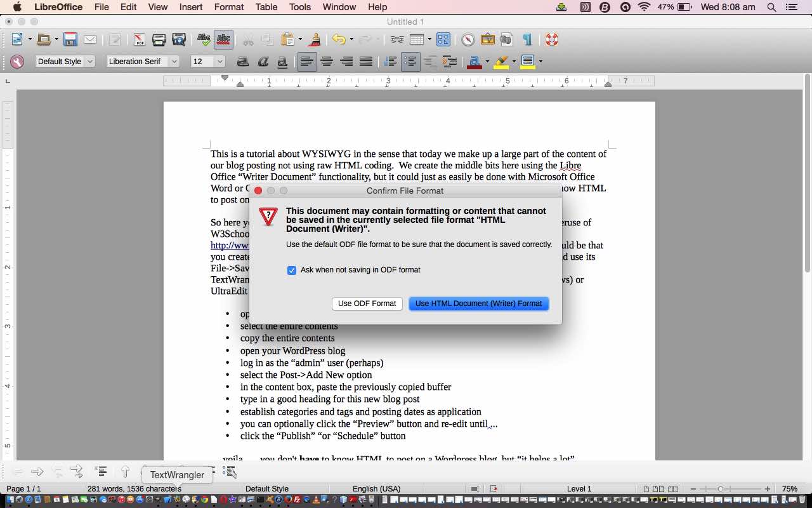812x508 pixels.
Task: Open Styles and Formatting icon
Action: (x=17, y=62)
